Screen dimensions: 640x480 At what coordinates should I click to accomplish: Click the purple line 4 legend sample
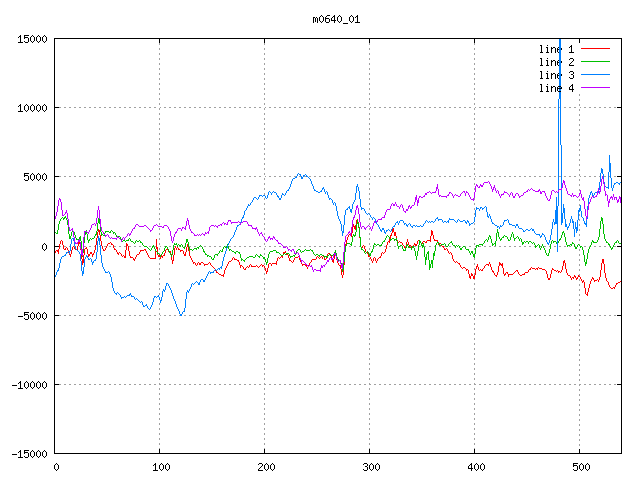pos(595,88)
